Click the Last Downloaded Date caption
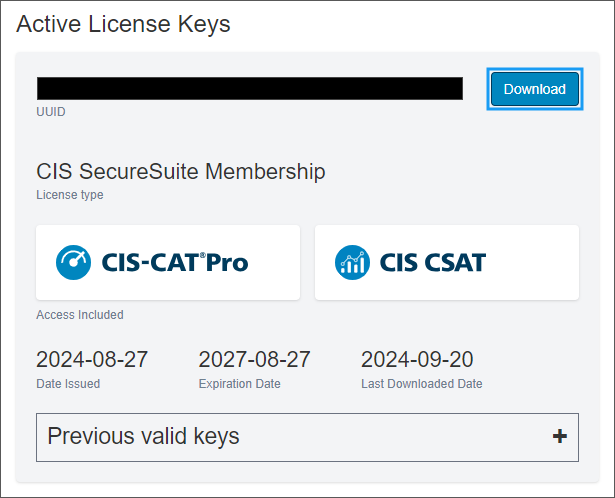 pyautogui.click(x=421, y=384)
